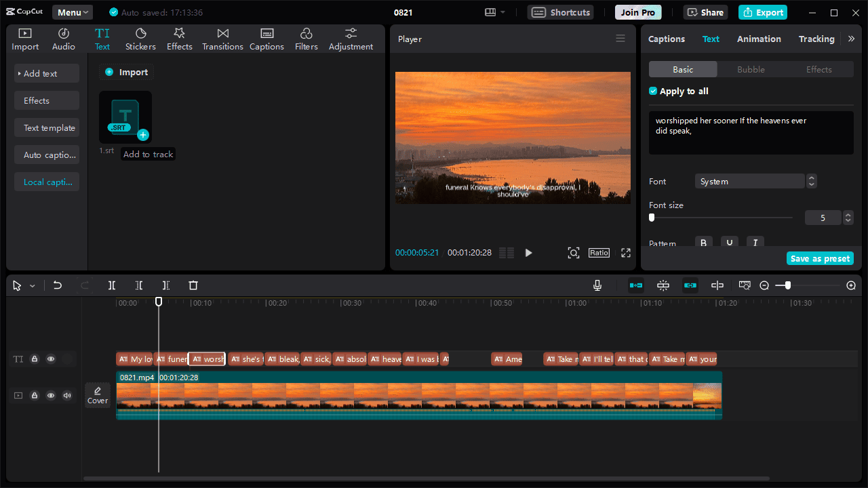
Task: Select the Effects sub-tab in inspector
Action: (818, 69)
